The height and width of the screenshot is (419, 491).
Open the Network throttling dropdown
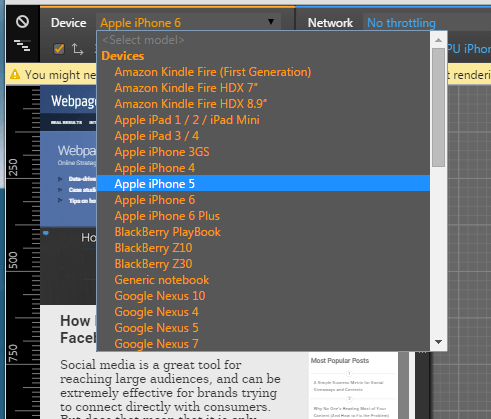click(x=427, y=23)
